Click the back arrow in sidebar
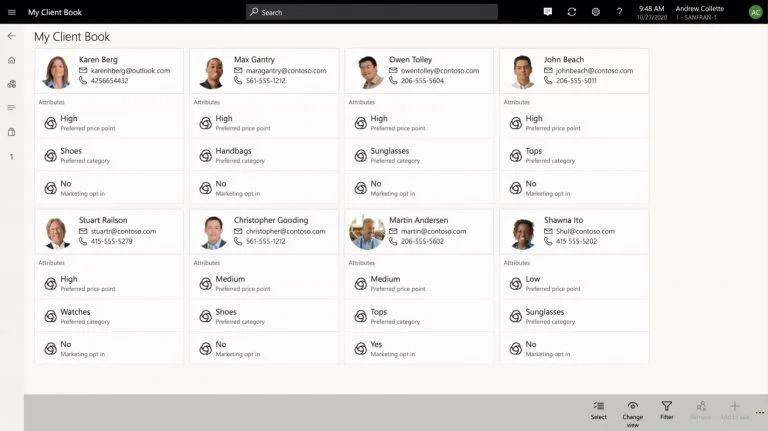 [11, 36]
